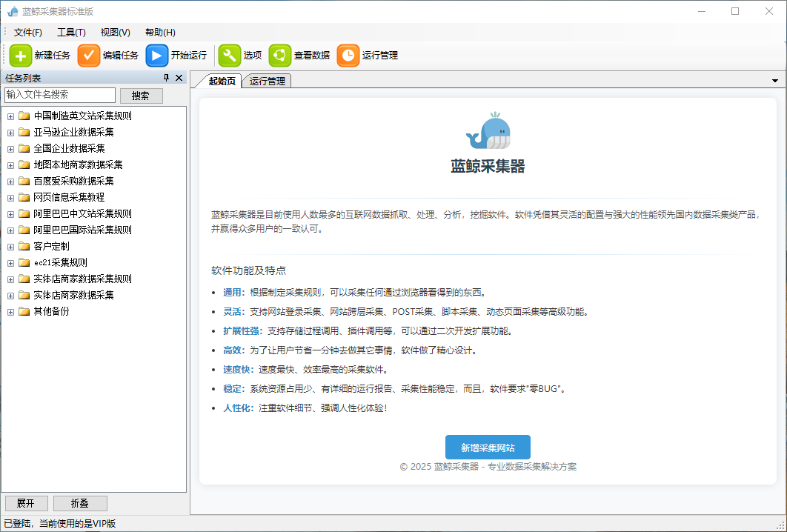Expand the 实体店商家数据采集规则 tree node
787x532 pixels.
coord(10,279)
